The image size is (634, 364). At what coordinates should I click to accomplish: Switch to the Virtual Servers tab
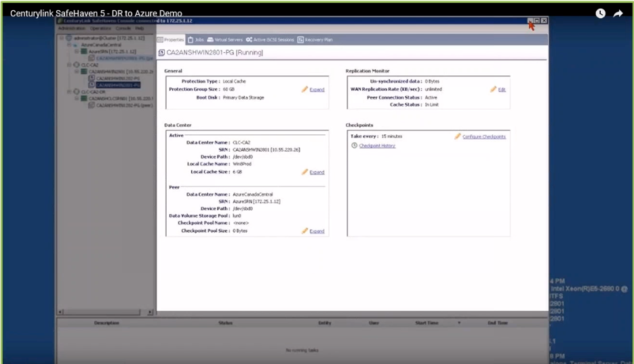[225, 39]
